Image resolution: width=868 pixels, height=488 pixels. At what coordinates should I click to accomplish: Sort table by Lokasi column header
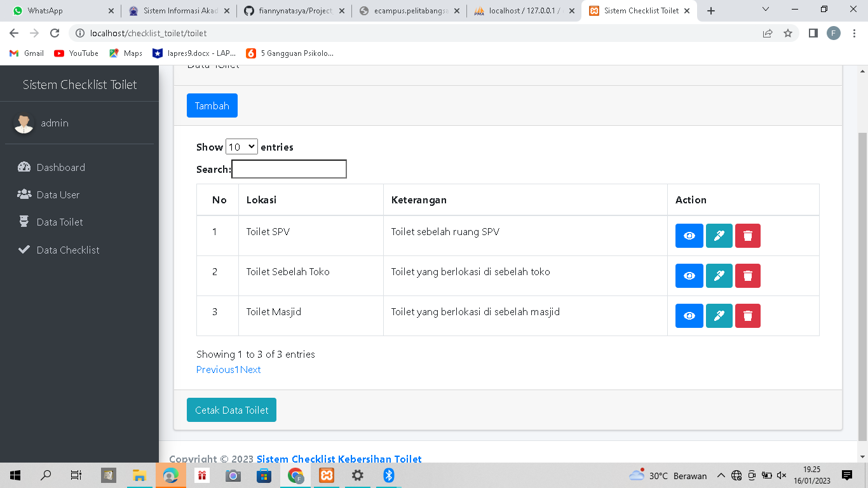point(311,200)
